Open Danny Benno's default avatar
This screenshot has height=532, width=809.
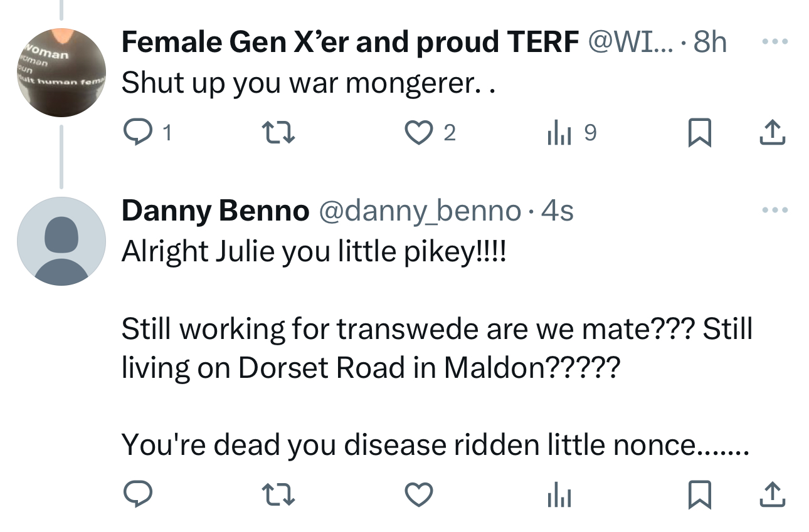(x=61, y=241)
